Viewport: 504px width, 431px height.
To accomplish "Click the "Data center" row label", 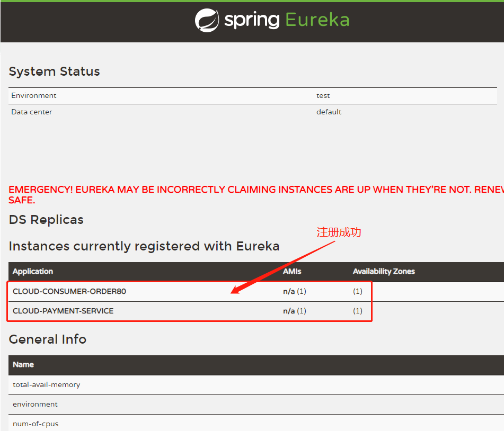I will [31, 112].
